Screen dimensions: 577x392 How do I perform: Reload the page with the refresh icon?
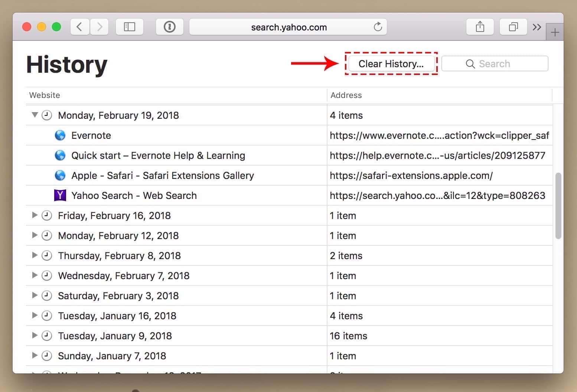click(x=378, y=27)
